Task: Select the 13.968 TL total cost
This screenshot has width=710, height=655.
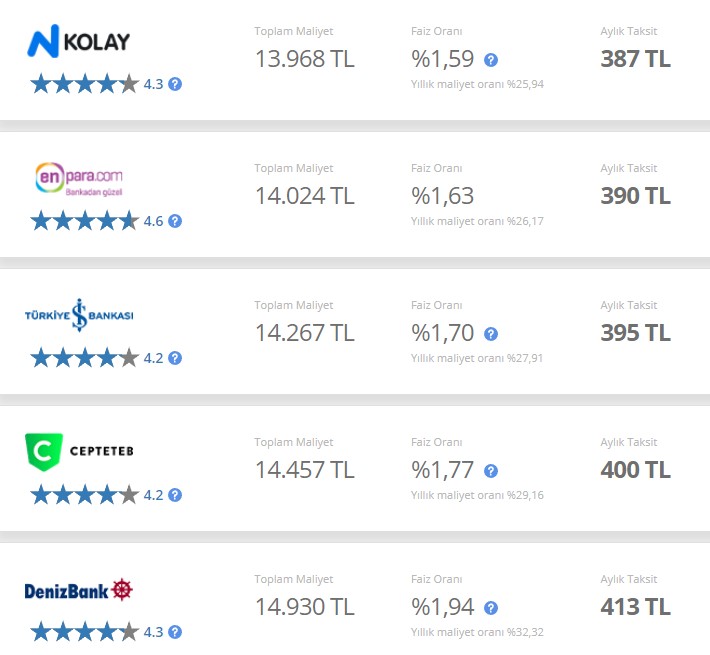Action: 305,59
